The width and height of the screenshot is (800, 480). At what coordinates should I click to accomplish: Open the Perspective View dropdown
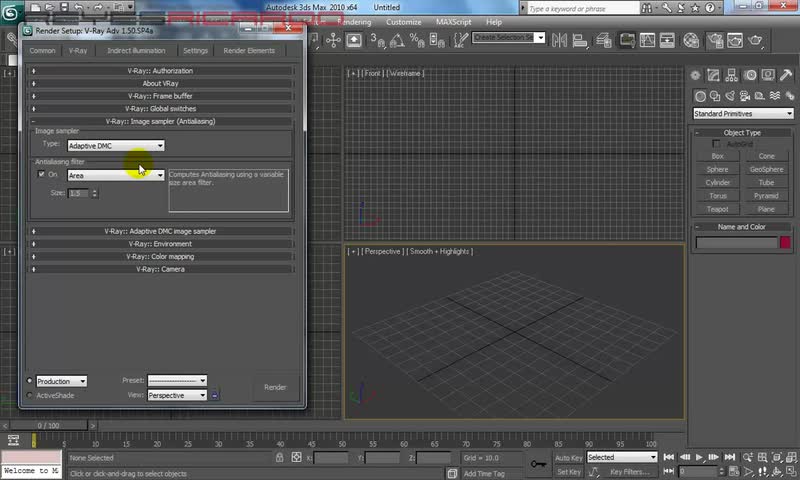177,395
